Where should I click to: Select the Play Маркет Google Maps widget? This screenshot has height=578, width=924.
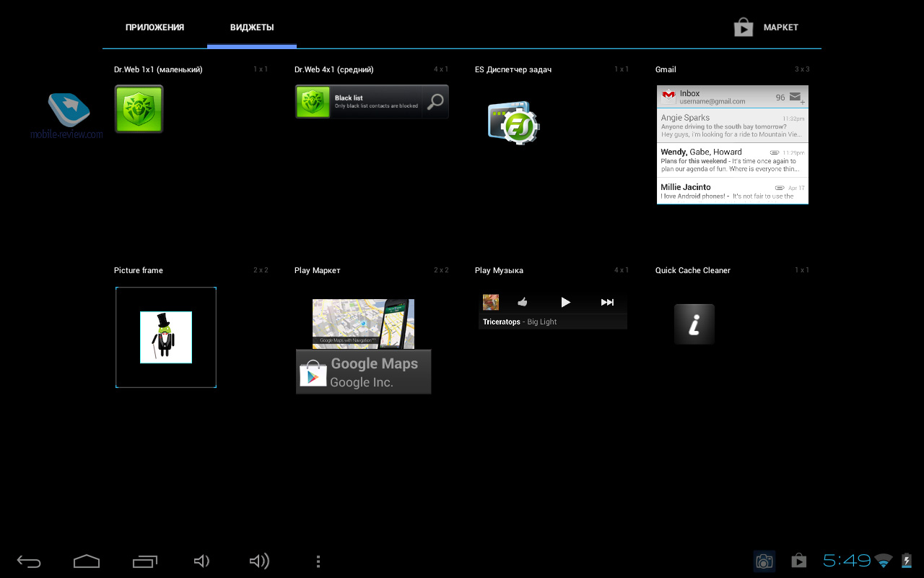tap(363, 346)
